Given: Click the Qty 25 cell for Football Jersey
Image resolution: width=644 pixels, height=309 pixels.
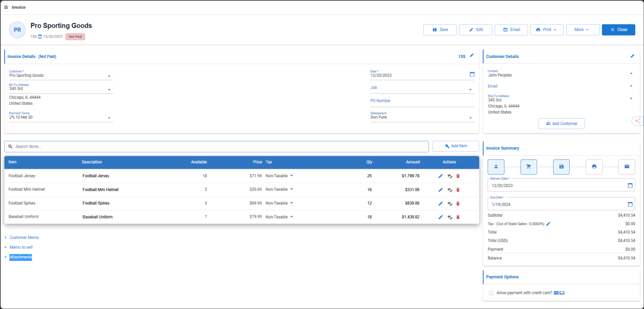Looking at the screenshot, I should (x=369, y=176).
